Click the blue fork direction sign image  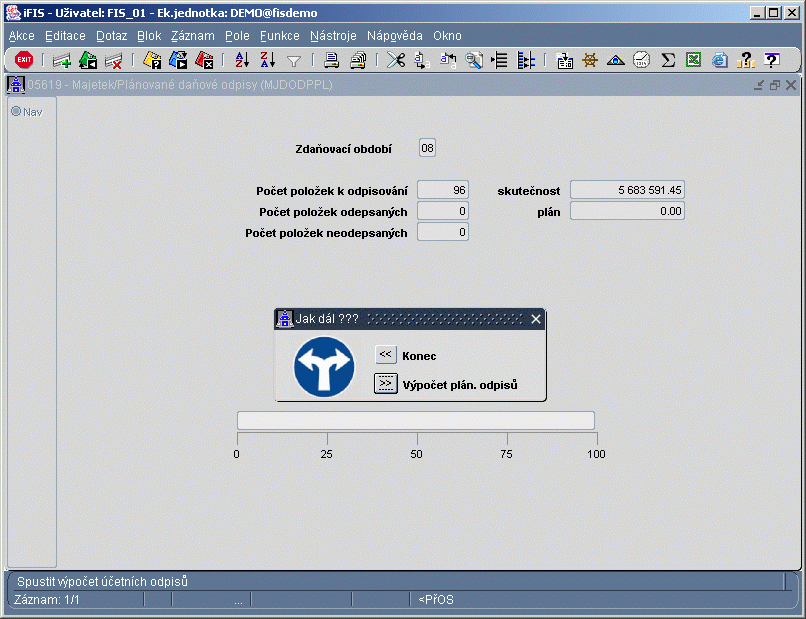324,367
